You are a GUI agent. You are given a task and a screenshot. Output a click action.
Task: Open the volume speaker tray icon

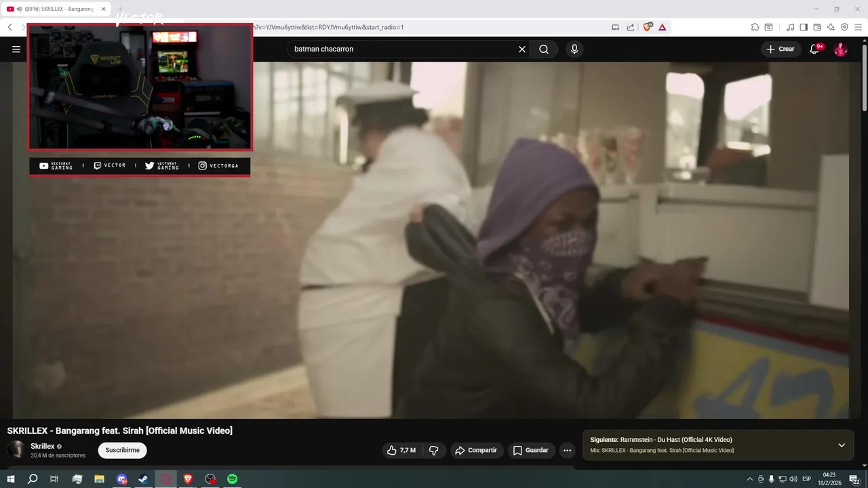(x=793, y=479)
